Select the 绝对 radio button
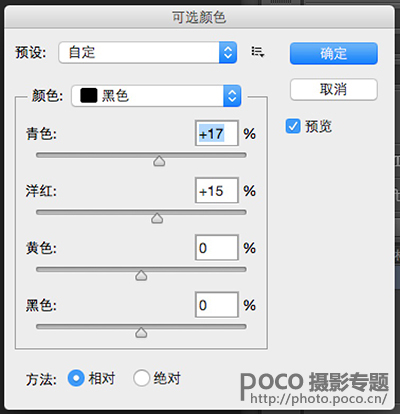This screenshot has height=414, width=400. pyautogui.click(x=141, y=378)
